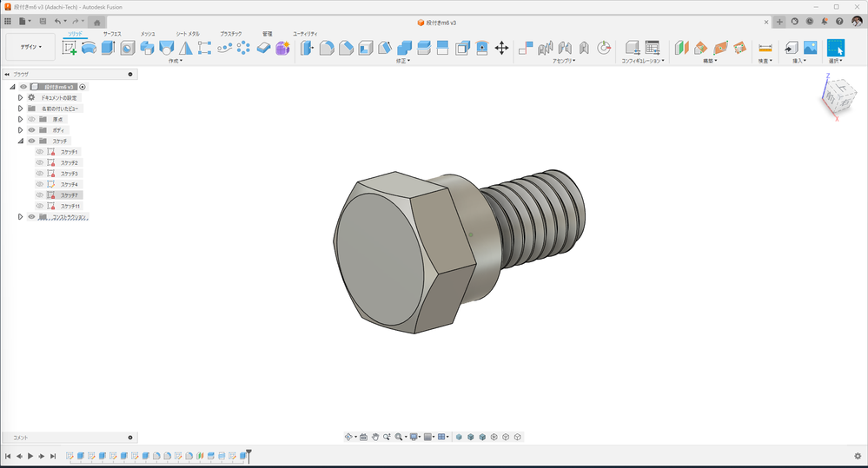Screen dimensions: 868x468
Task: Switch to the ユーティリティ tab
Action: coord(305,34)
